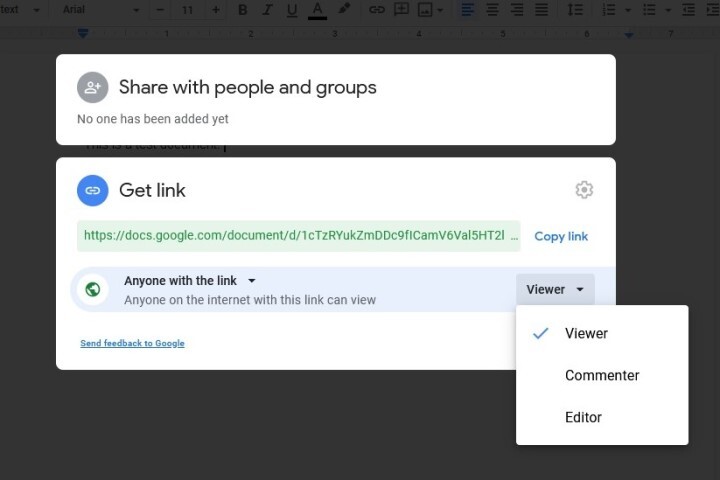Open Send feedback to Google link

tap(132, 343)
